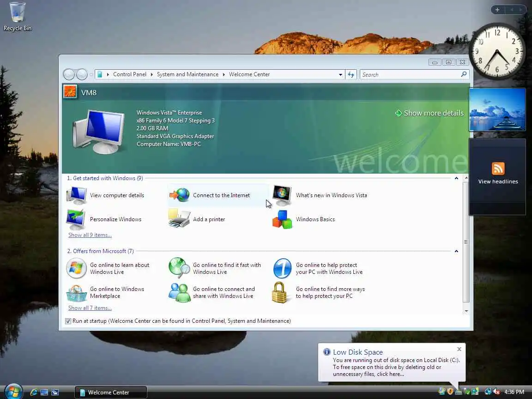532x399 pixels.
Task: Click View headlines in the feed gadget
Action: [x=498, y=181]
